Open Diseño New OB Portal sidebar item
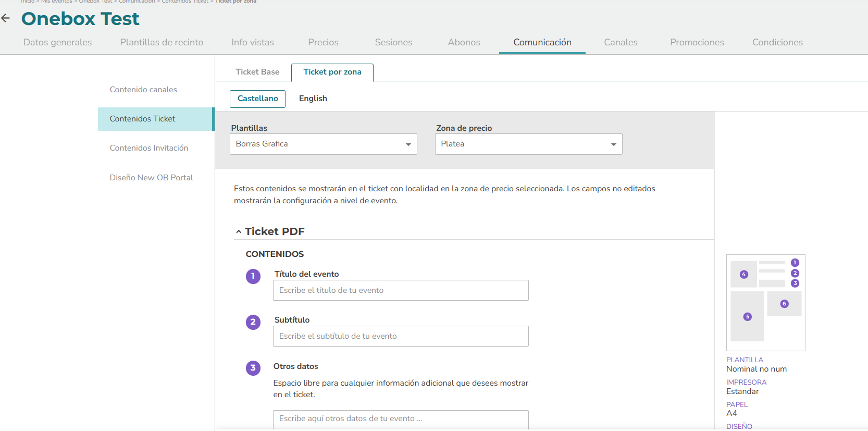The height and width of the screenshot is (431, 868). coord(151,178)
